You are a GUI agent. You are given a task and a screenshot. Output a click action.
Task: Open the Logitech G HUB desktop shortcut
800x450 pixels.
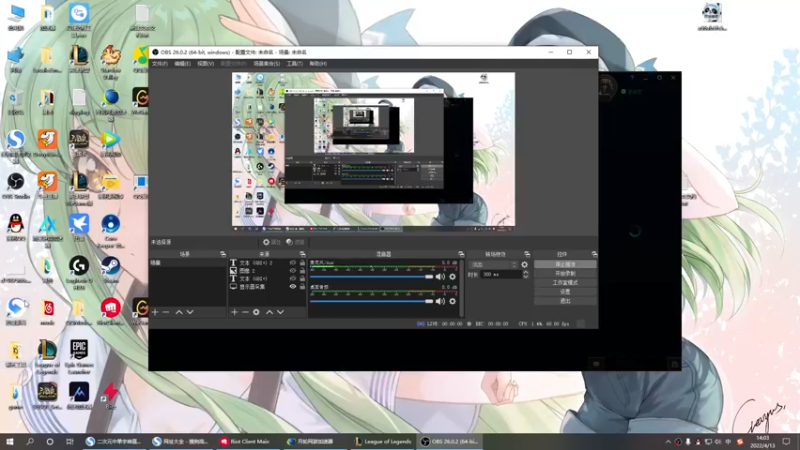click(79, 272)
